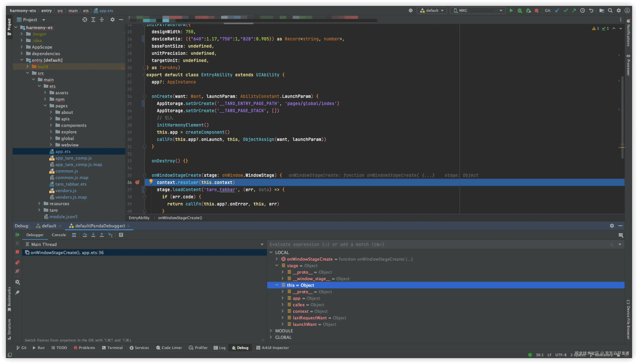The image size is (638, 364).
Task: Open taro_tabbar.ets in project tree
Action: tap(71, 184)
